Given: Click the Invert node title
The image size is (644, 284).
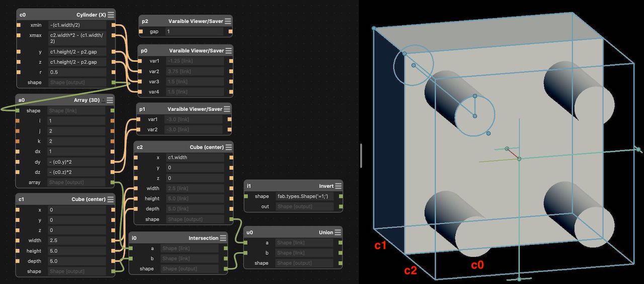Looking at the screenshot, I should tap(326, 186).
